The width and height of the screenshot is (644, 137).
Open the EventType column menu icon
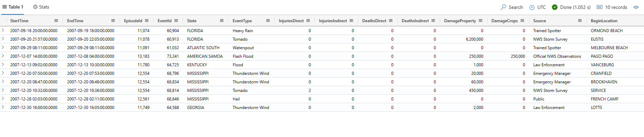click(268, 21)
